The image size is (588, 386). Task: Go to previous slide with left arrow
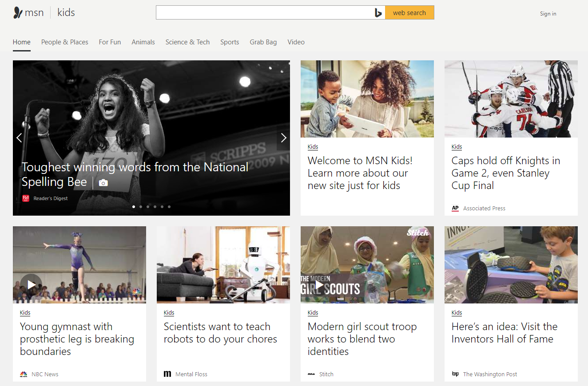click(19, 138)
